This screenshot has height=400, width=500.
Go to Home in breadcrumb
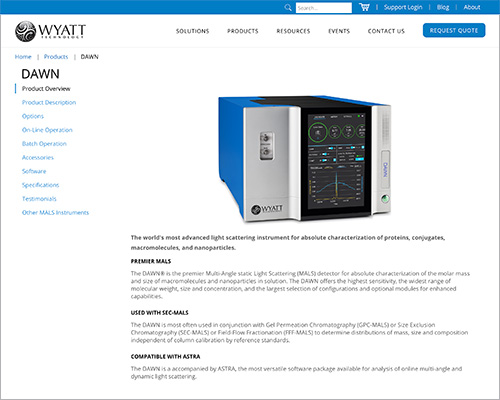point(23,57)
